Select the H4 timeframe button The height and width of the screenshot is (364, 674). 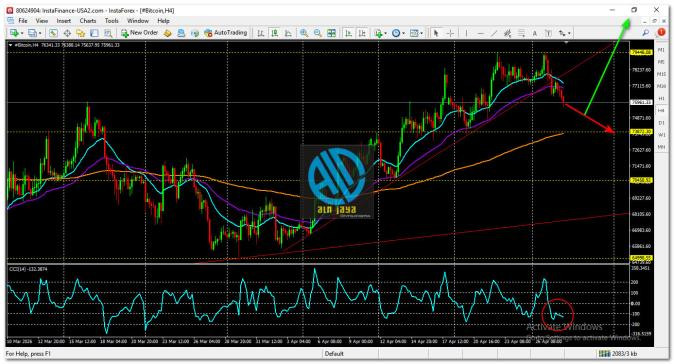(x=661, y=110)
